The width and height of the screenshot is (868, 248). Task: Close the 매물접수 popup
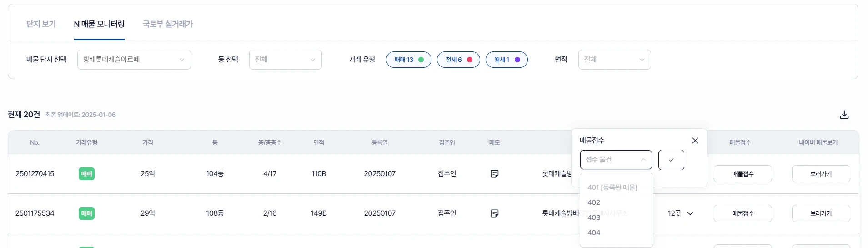pyautogui.click(x=695, y=141)
